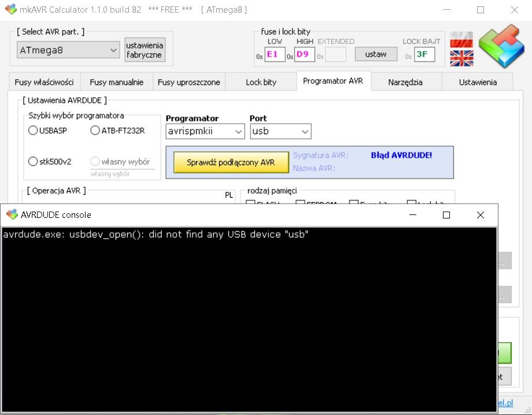Minimize the mkAVR Calculator window
The image size is (532, 415).
[x=447, y=10]
